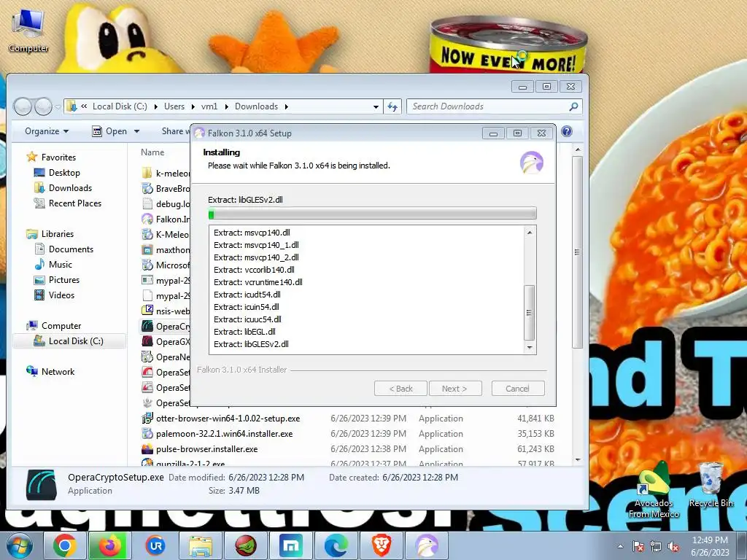
Task: Open address bar history dropdown
Action: (376, 106)
